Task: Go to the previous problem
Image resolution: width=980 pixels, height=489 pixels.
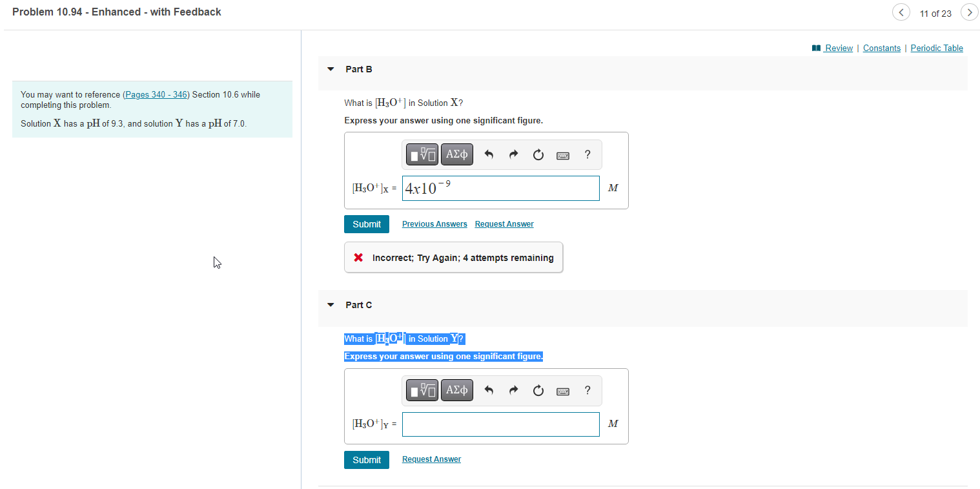Action: tap(901, 12)
